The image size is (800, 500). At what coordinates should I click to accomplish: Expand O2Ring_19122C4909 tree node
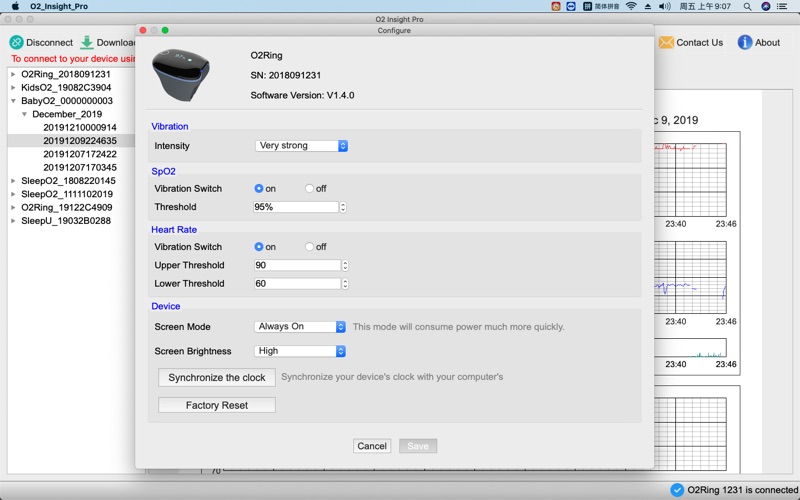13,207
